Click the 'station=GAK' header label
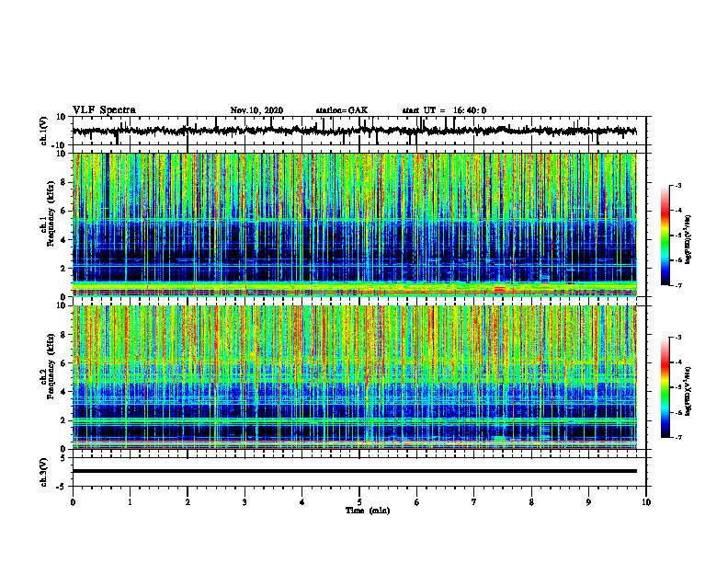Viewport: 728px width, 563px height. point(342,110)
